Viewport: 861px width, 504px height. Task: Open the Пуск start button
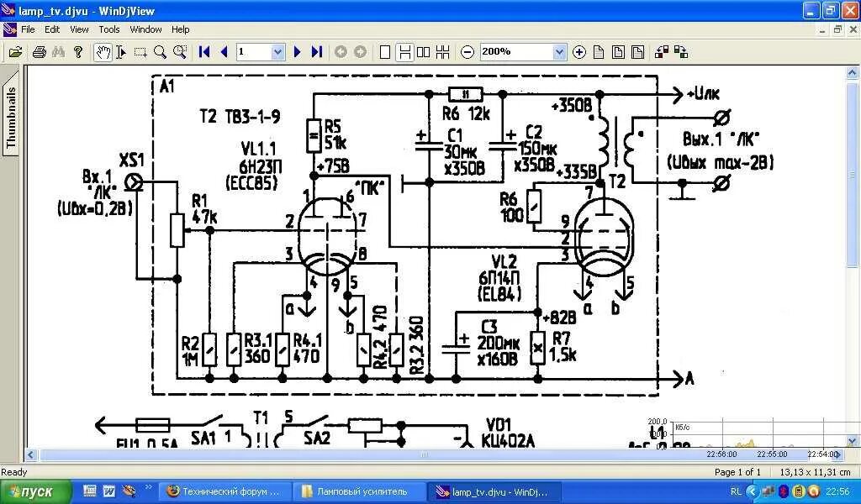(x=35, y=492)
